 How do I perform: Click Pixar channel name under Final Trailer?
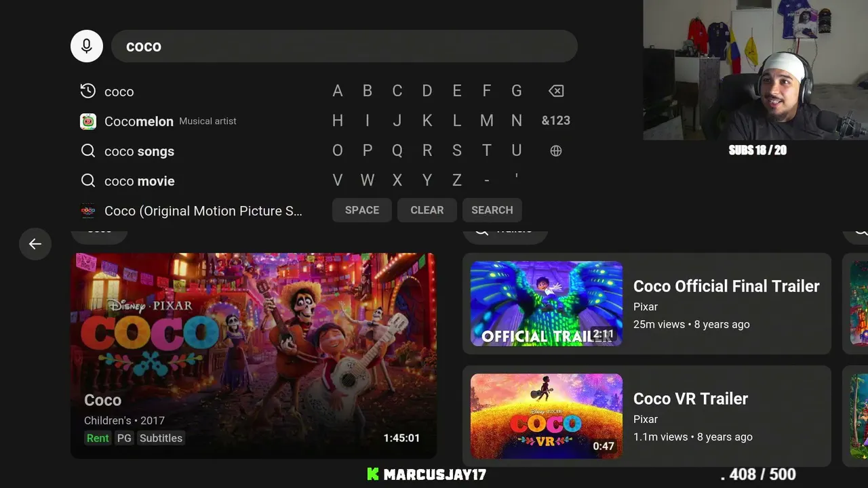(x=646, y=306)
